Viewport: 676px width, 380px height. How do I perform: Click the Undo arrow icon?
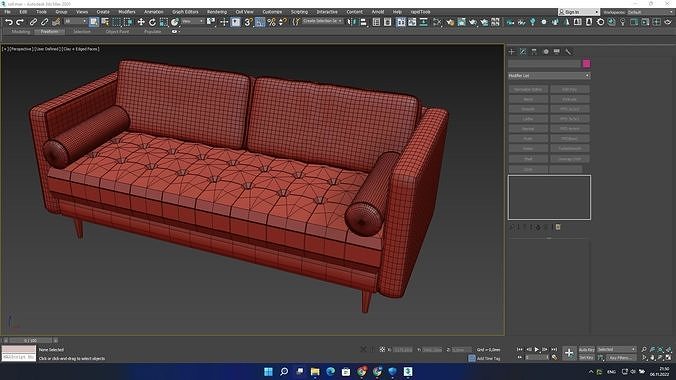point(9,22)
